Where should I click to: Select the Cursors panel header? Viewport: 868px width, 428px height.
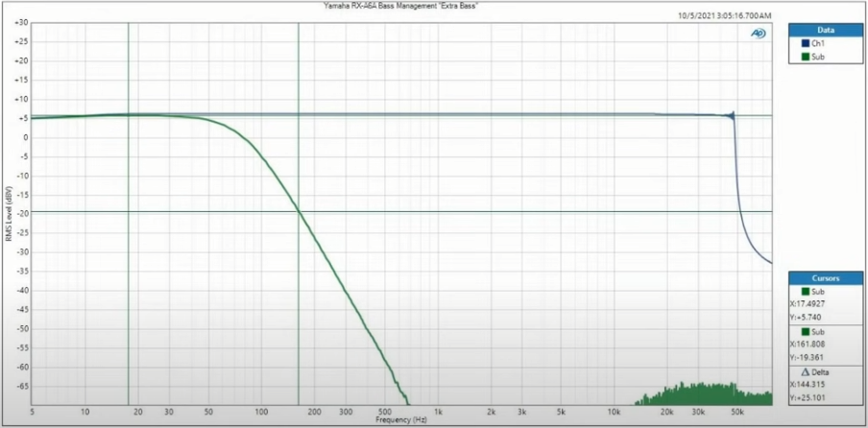pos(826,278)
